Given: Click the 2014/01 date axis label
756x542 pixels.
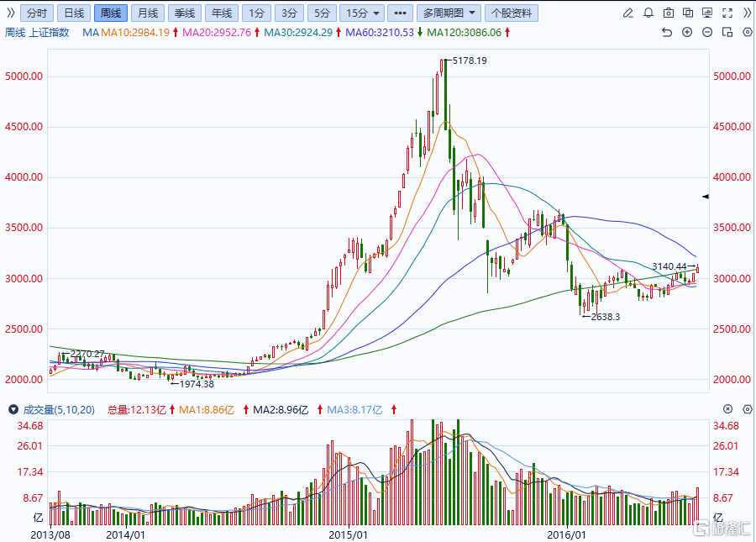Looking at the screenshot, I should pyautogui.click(x=125, y=534).
